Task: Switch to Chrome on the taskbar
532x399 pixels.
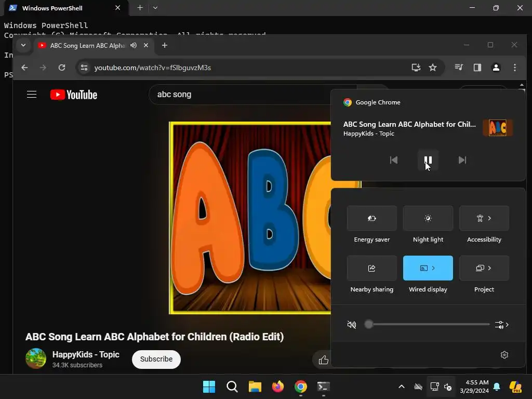Action: 301,387
